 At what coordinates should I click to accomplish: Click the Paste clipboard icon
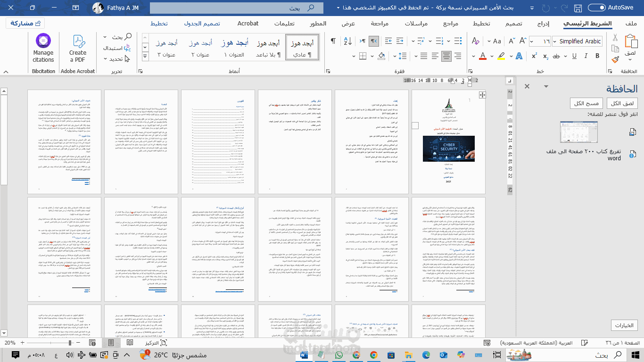[632, 41]
